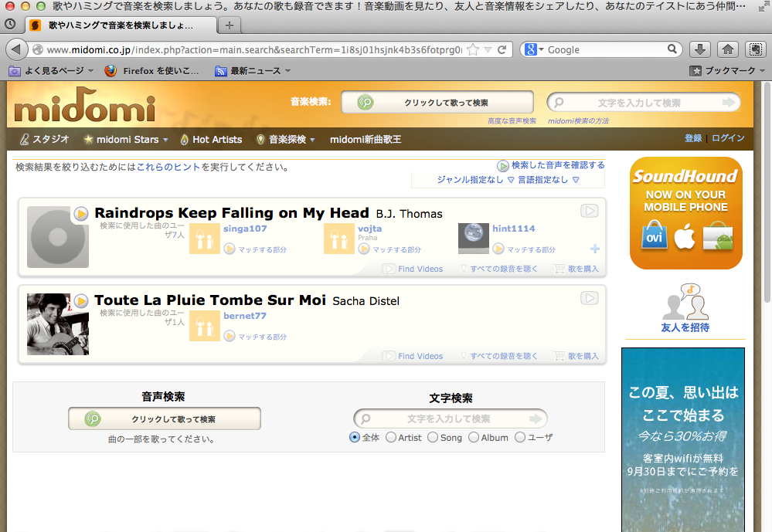Open the Firefox downloads arrow button
Image resolution: width=772 pixels, height=532 pixels.
[x=699, y=49]
